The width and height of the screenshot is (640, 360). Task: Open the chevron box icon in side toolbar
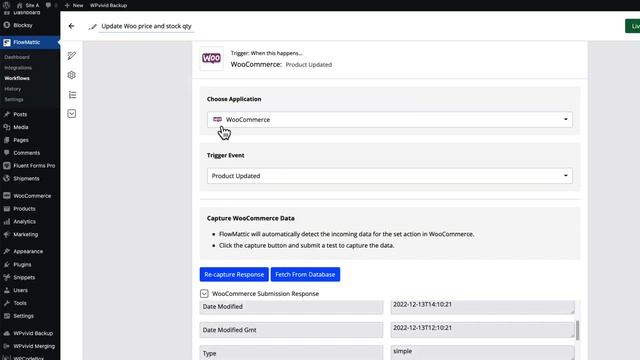click(x=72, y=114)
